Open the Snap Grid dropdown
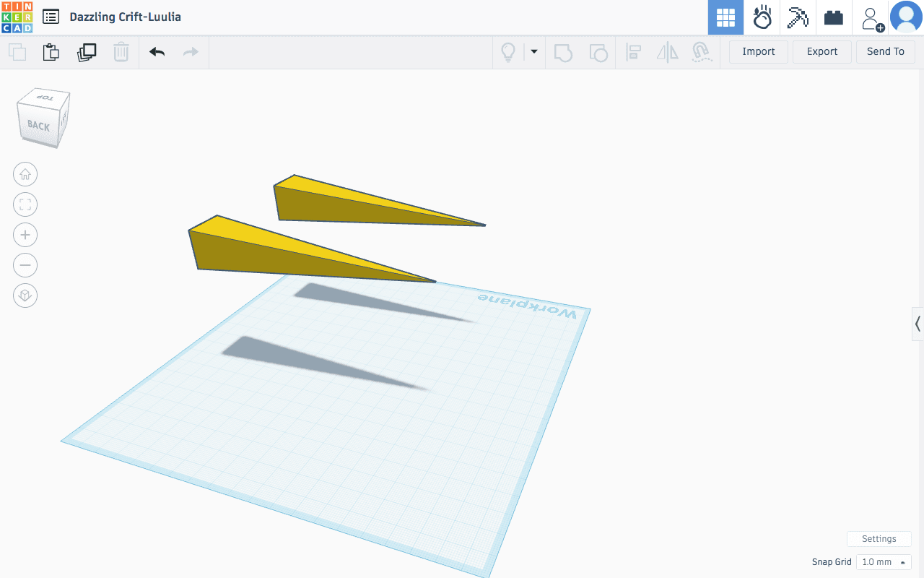Screen dimensions: 924x578 884,562
